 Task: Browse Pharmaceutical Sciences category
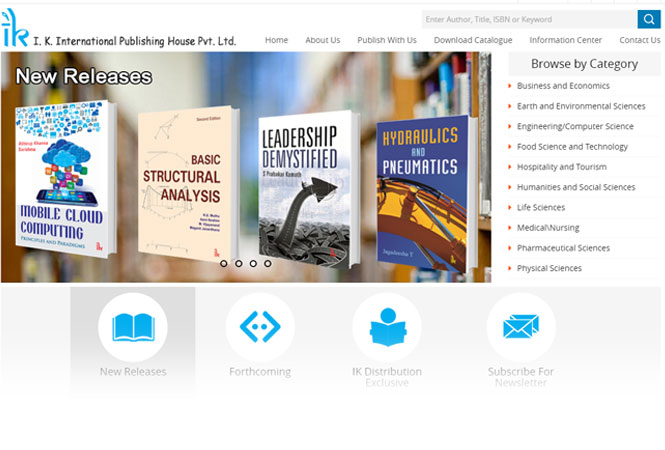coord(563,248)
